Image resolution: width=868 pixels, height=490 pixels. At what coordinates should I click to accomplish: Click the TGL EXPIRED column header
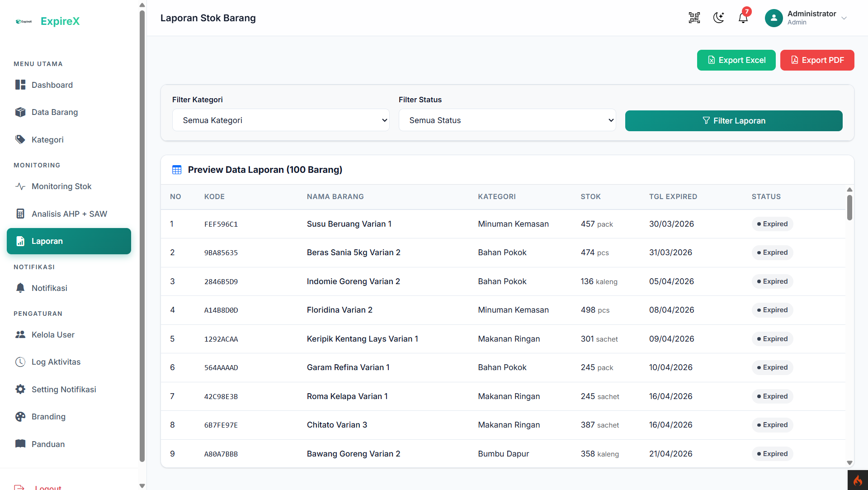[673, 197]
